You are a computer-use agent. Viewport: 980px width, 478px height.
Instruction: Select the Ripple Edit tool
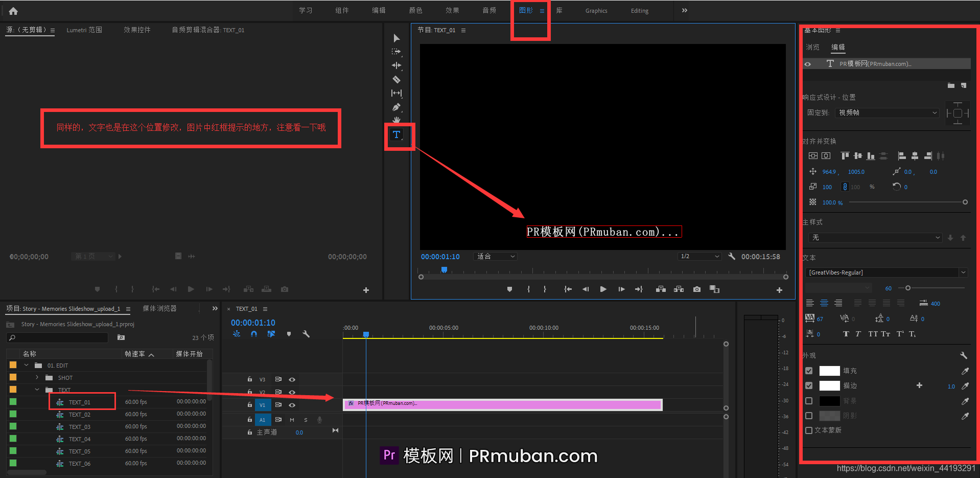(396, 65)
